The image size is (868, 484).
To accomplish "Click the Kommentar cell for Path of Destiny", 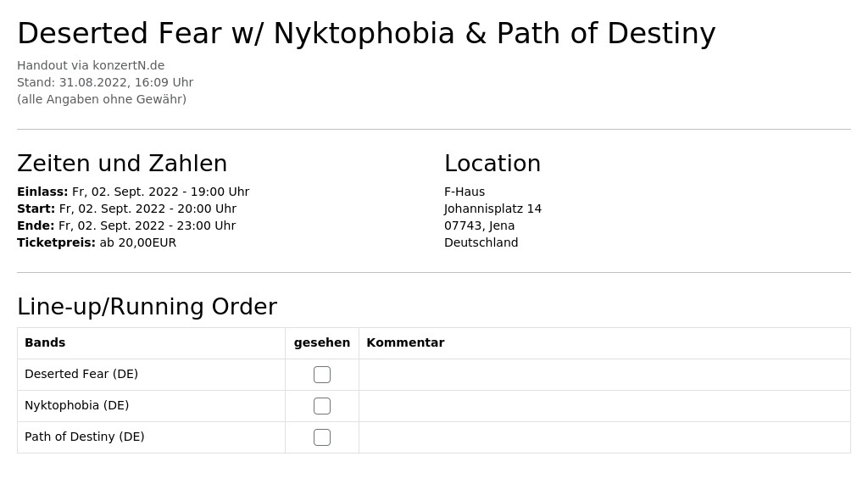I will (x=604, y=437).
